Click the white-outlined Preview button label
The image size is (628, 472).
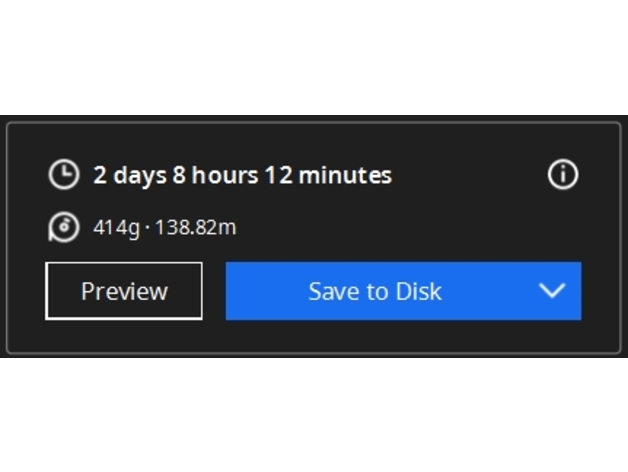coord(124,291)
